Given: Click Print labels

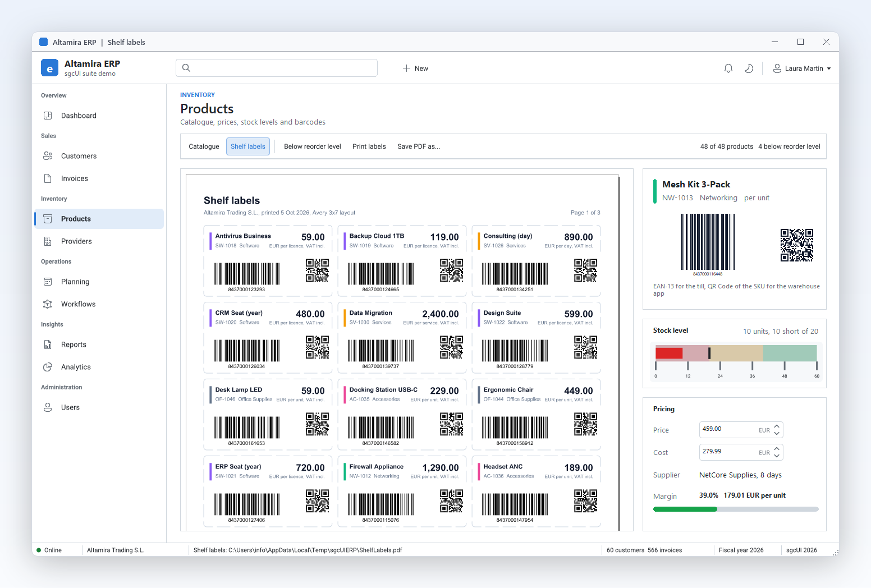Looking at the screenshot, I should click(x=369, y=146).
